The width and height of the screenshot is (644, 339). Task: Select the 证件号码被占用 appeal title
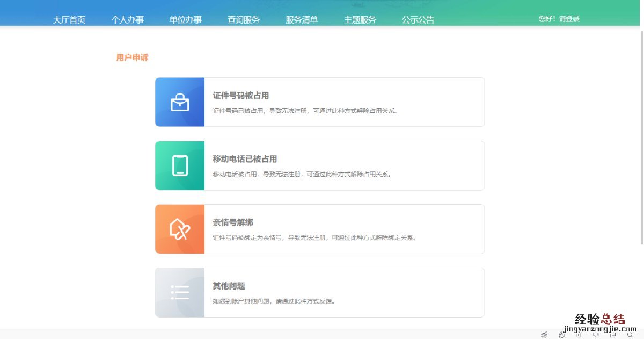pyautogui.click(x=241, y=96)
